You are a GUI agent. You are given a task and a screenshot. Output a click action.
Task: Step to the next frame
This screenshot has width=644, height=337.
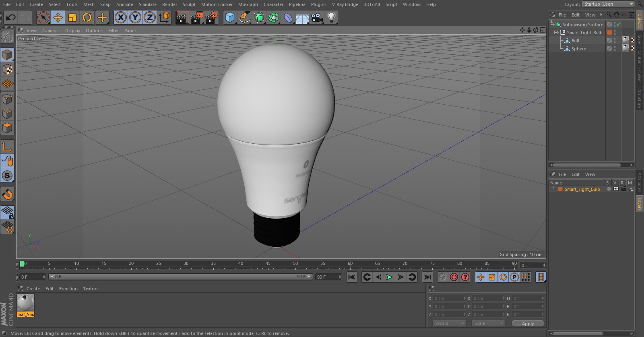400,277
